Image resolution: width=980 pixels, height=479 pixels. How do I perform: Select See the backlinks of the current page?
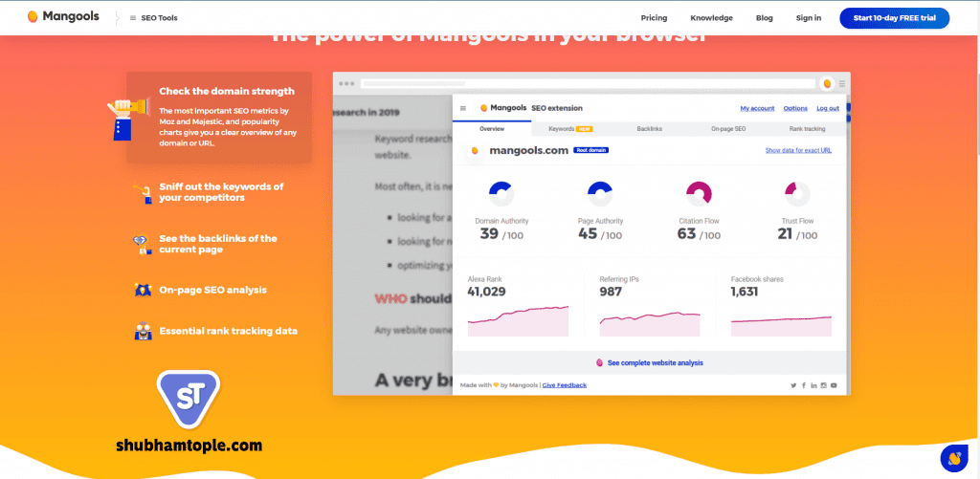(x=217, y=244)
